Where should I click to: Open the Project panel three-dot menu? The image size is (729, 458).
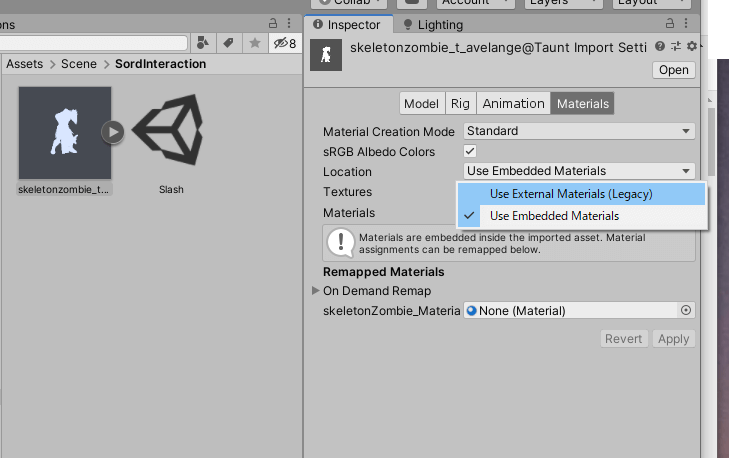[x=289, y=23]
